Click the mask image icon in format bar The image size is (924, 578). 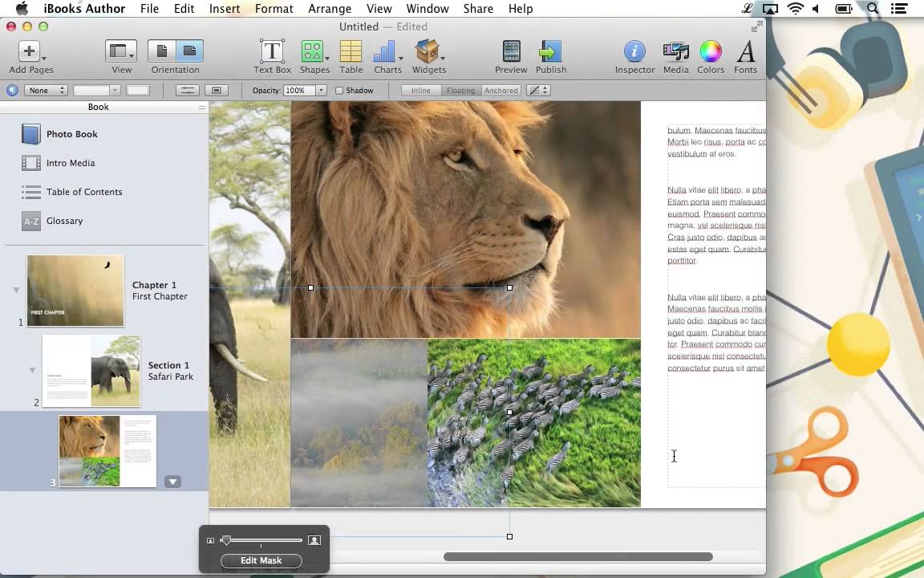pos(217,90)
